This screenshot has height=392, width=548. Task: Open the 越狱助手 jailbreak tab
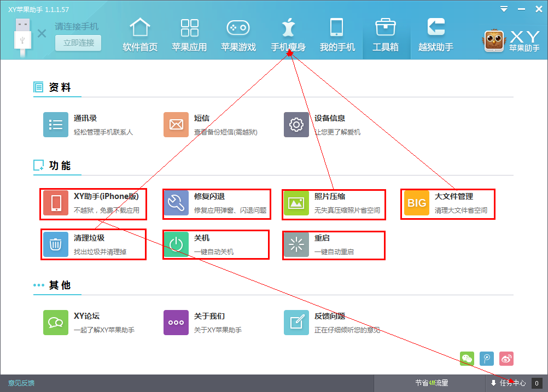[436, 35]
